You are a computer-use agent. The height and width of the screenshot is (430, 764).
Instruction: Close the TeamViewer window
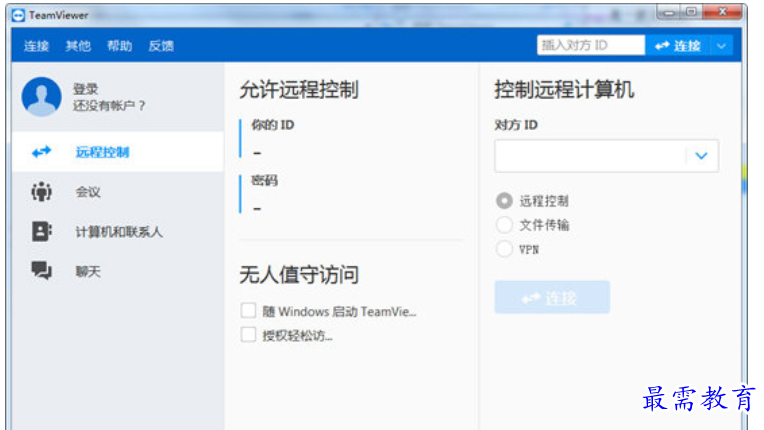723,12
